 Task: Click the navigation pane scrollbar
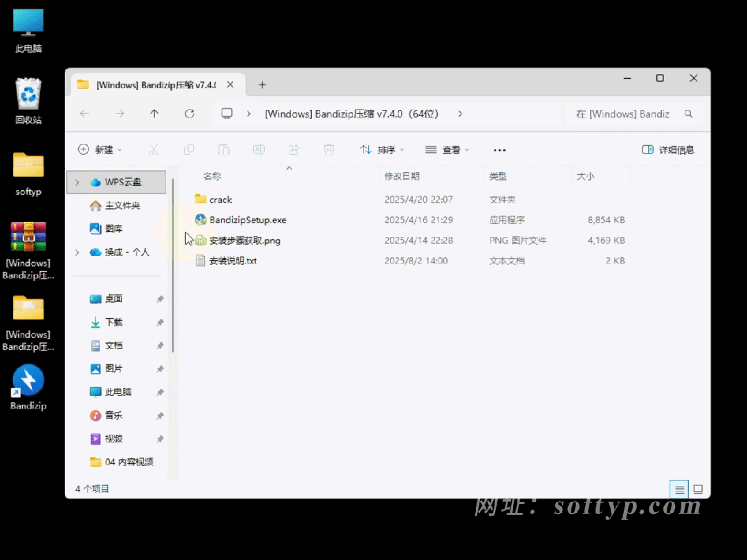coord(173,265)
